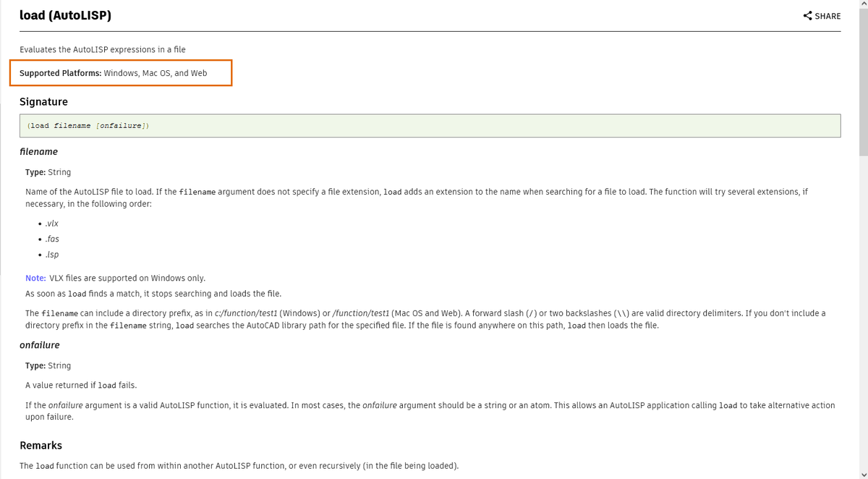The width and height of the screenshot is (868, 479).
Task: Click the .fas bullet item
Action: [x=52, y=239]
